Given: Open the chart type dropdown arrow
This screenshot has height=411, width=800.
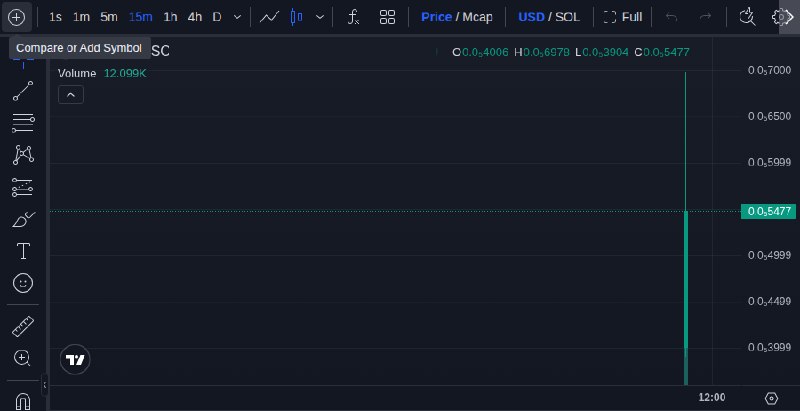Looking at the screenshot, I should [x=320, y=17].
